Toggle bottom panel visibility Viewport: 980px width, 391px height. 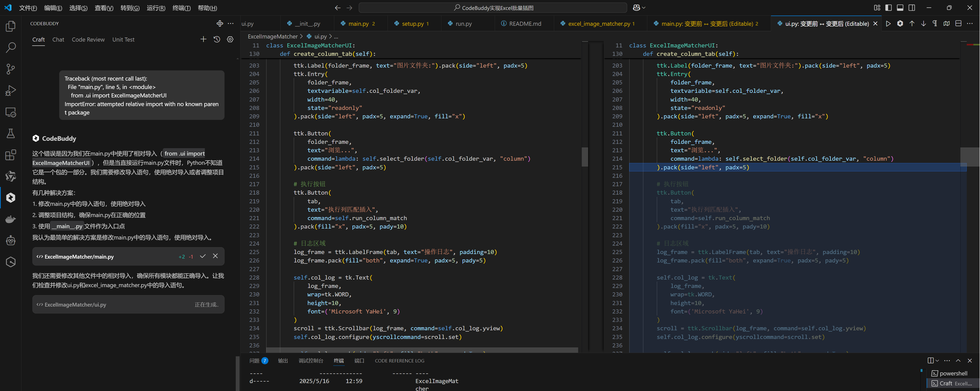(x=900, y=8)
